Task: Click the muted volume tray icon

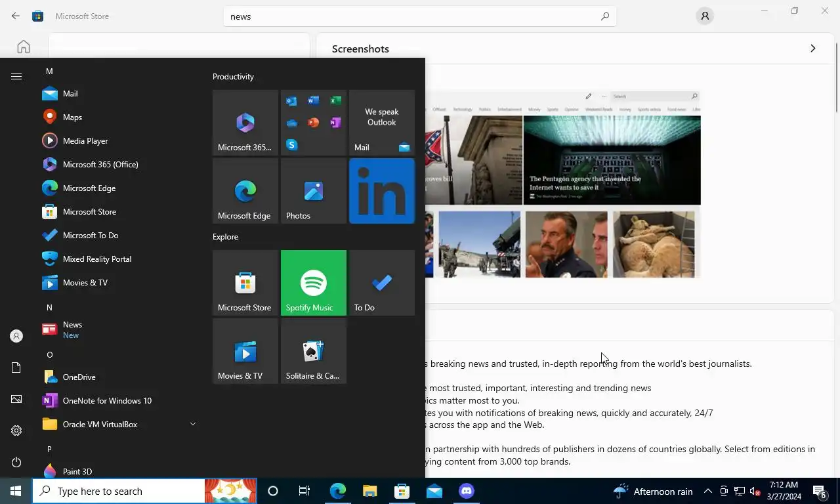Action: coord(755,491)
